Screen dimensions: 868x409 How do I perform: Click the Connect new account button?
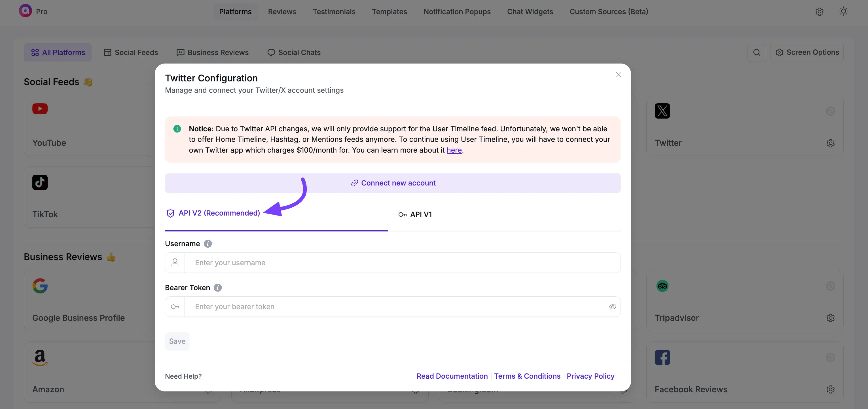coord(393,183)
